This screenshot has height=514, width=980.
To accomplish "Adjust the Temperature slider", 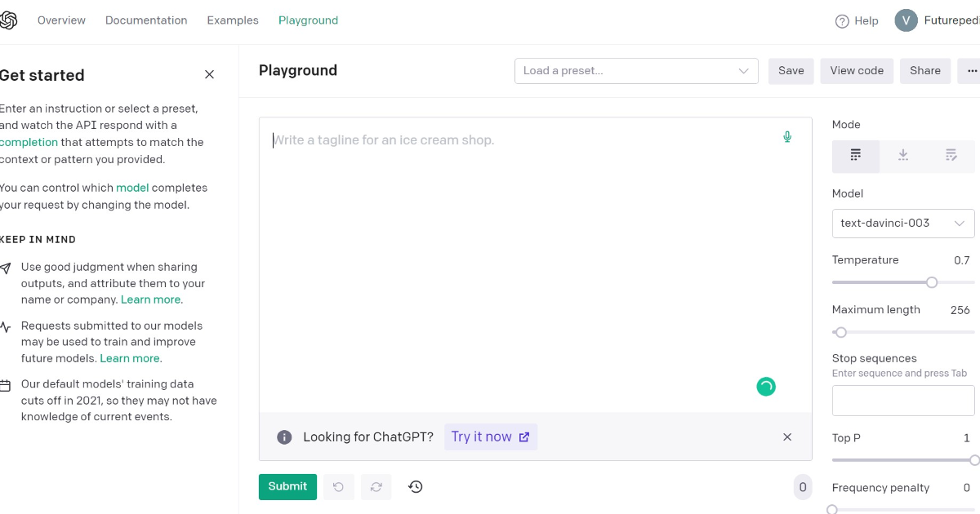I will (x=932, y=281).
